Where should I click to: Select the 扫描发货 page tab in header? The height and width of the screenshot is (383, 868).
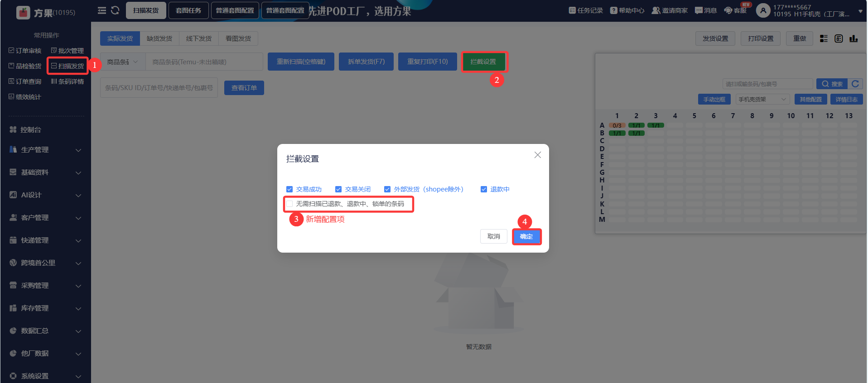tap(146, 10)
